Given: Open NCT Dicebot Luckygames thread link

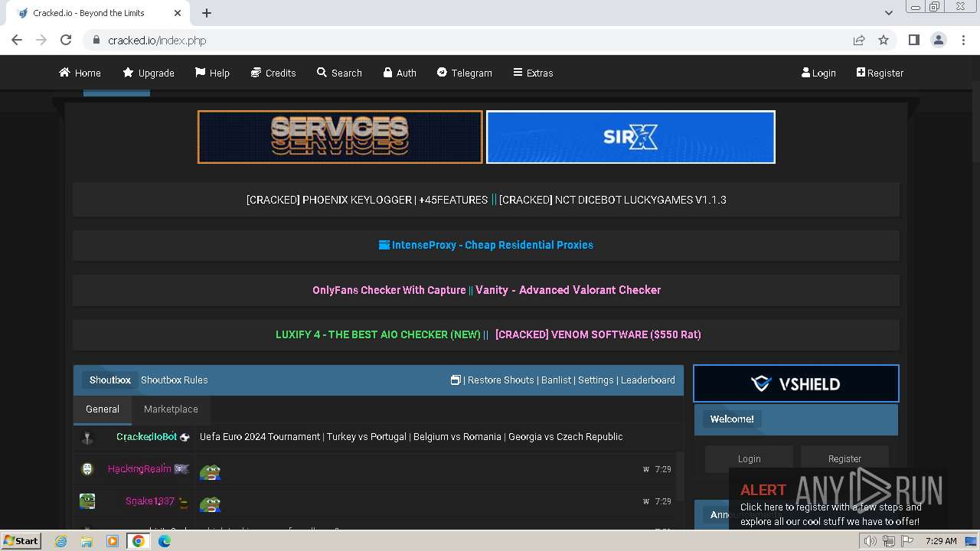Looking at the screenshot, I should pos(612,200).
